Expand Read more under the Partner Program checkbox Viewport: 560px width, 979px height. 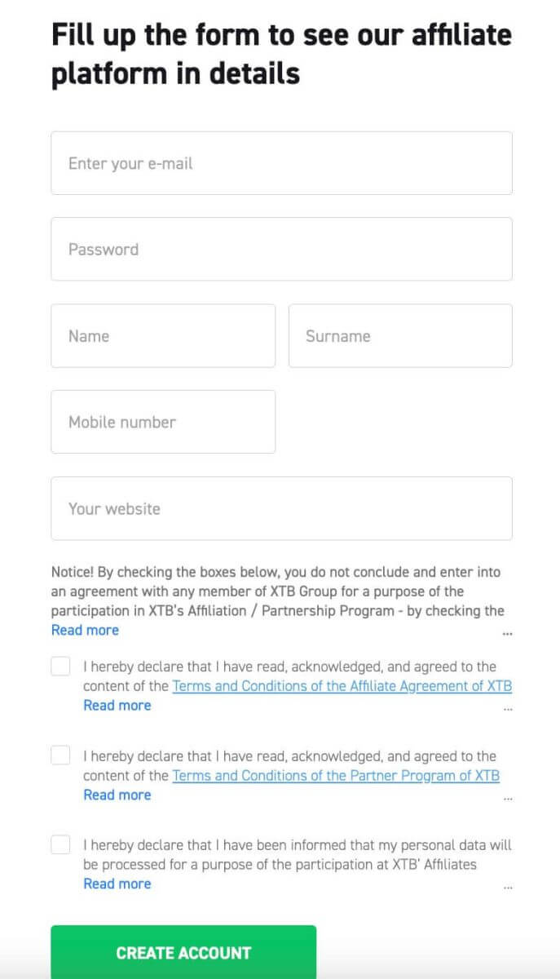pyautogui.click(x=117, y=795)
